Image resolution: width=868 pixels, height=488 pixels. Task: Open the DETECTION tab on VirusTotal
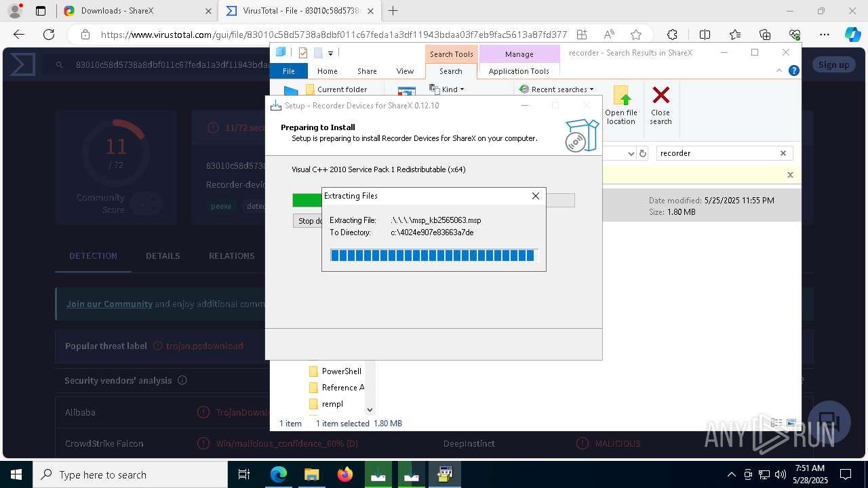[x=93, y=256]
